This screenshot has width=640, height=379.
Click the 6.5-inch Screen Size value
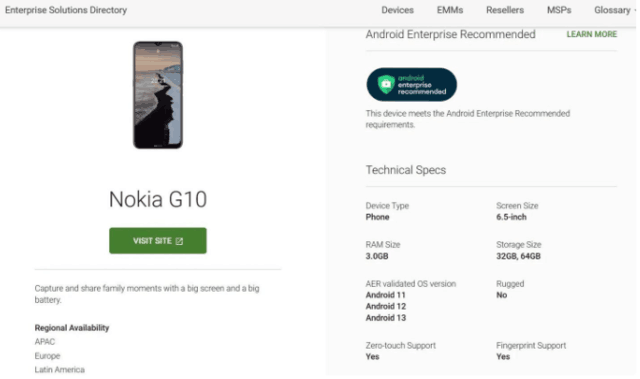tap(511, 217)
